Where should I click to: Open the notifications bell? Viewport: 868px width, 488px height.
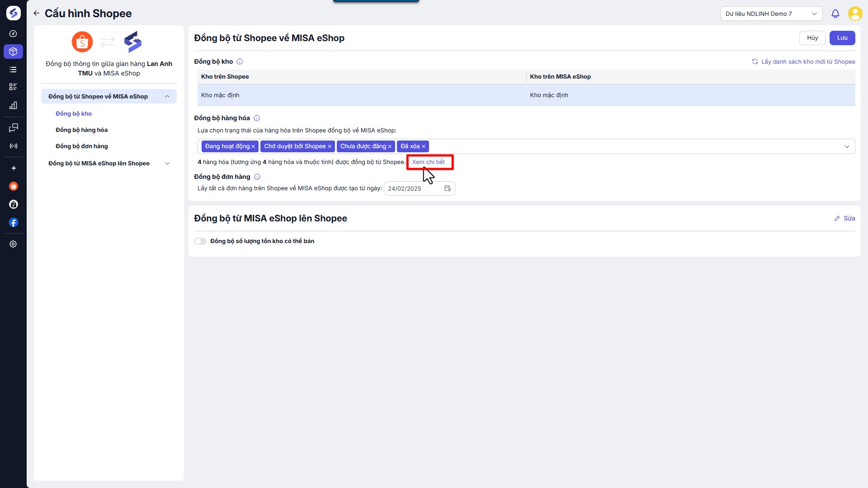[x=835, y=14]
